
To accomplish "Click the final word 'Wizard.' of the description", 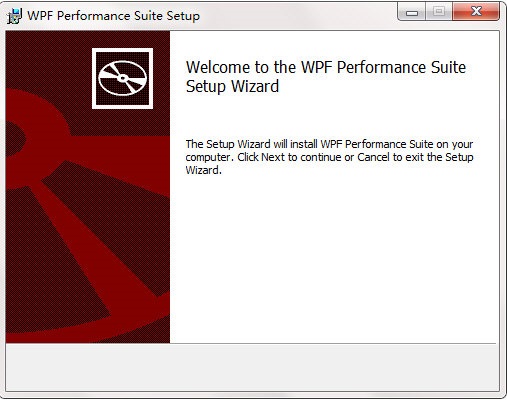I will 204,170.
